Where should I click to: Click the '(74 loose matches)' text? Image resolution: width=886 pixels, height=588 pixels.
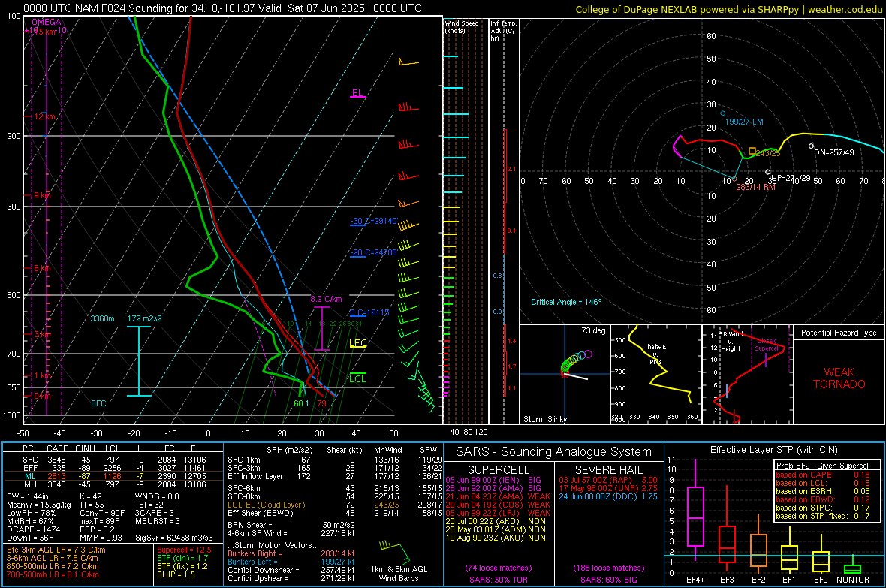[x=499, y=568]
